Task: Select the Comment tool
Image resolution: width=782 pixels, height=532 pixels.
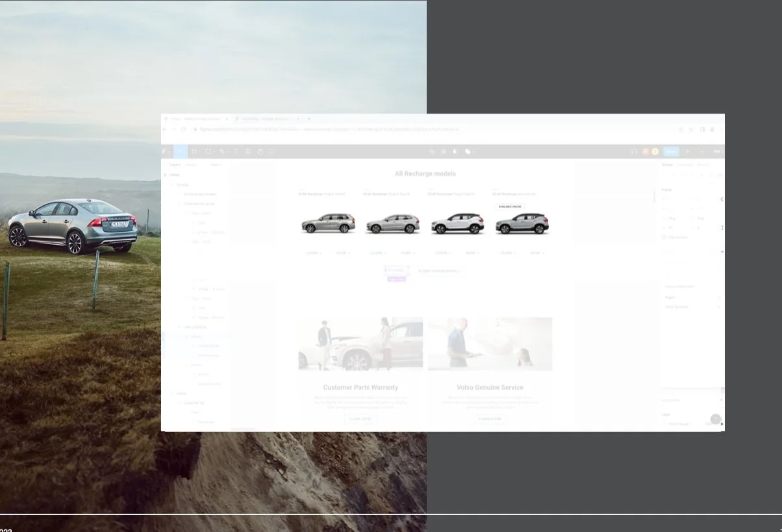Action: click(x=271, y=151)
